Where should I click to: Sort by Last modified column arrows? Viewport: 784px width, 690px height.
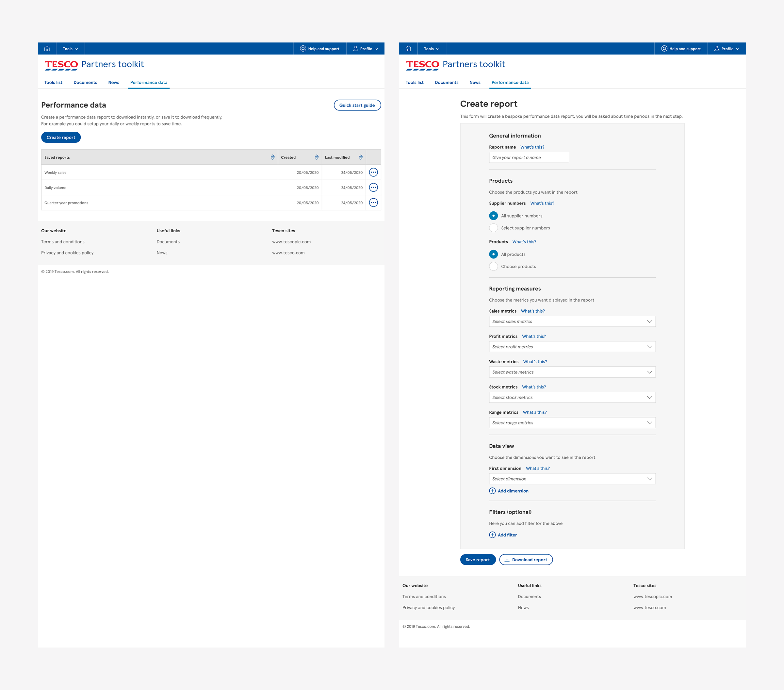(x=361, y=157)
